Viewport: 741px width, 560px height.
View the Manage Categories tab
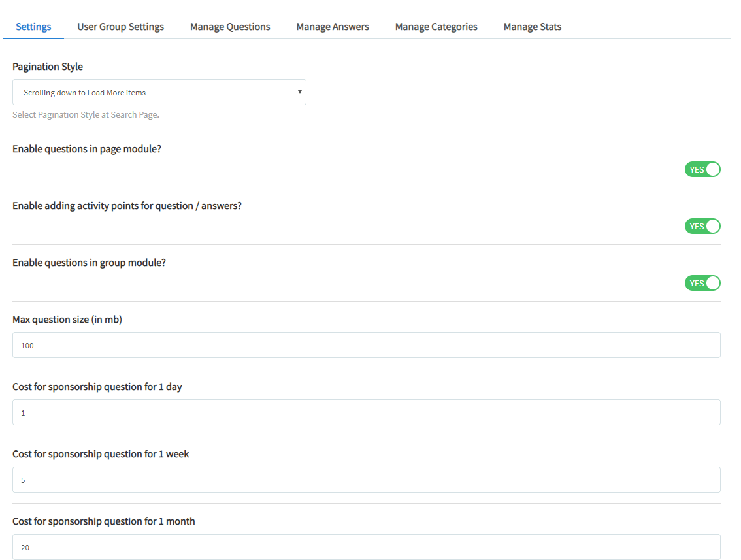pyautogui.click(x=436, y=27)
